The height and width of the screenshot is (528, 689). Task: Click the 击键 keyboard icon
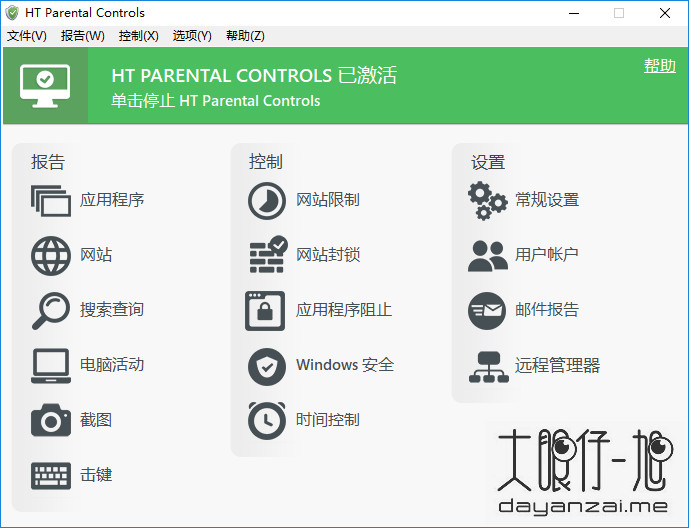point(51,475)
